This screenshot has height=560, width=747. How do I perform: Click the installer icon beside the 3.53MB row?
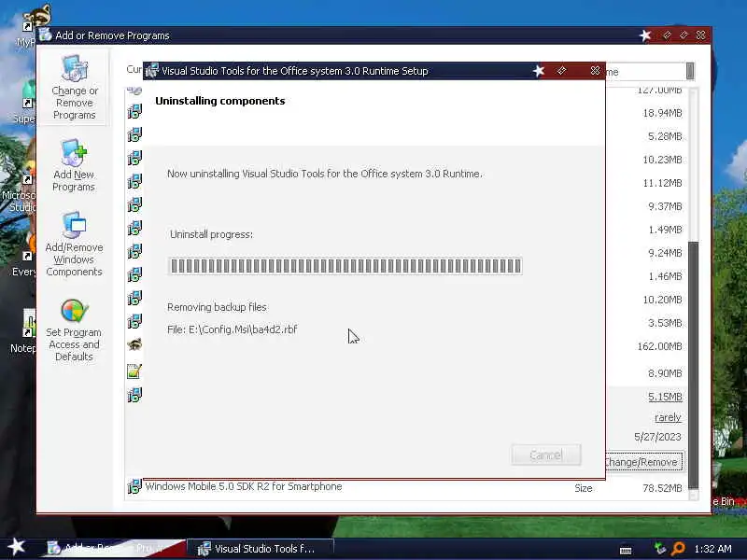(134, 321)
